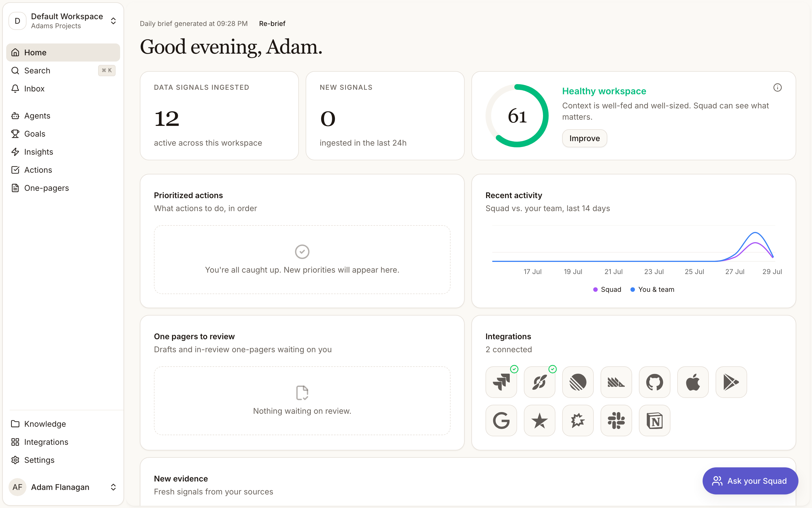The width and height of the screenshot is (812, 508).
Task: Click the 61 health score ring
Action: point(517,116)
